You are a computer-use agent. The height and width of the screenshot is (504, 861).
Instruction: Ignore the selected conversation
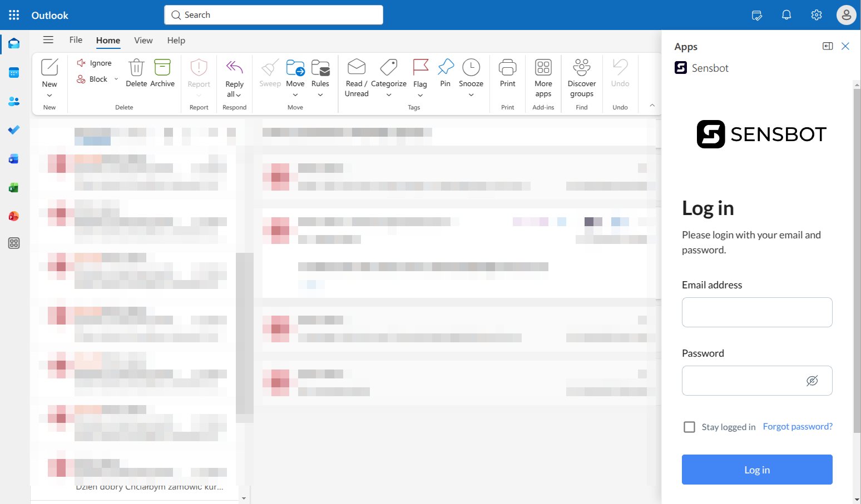[94, 63]
